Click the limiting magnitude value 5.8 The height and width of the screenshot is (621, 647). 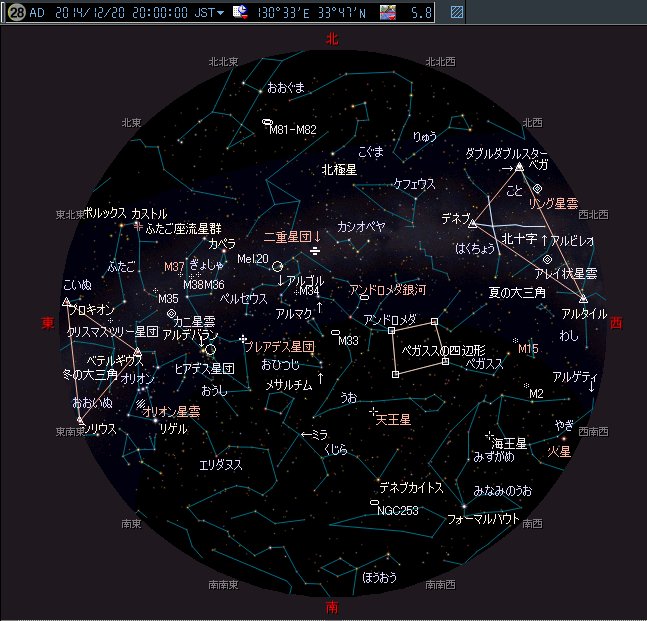tap(421, 13)
